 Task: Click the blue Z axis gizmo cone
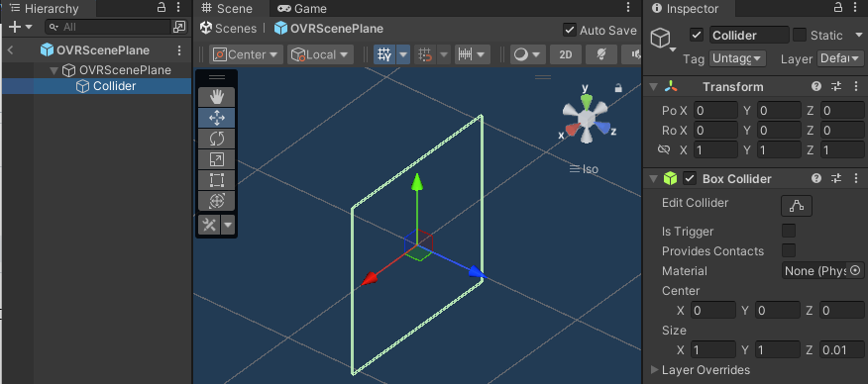point(602,129)
